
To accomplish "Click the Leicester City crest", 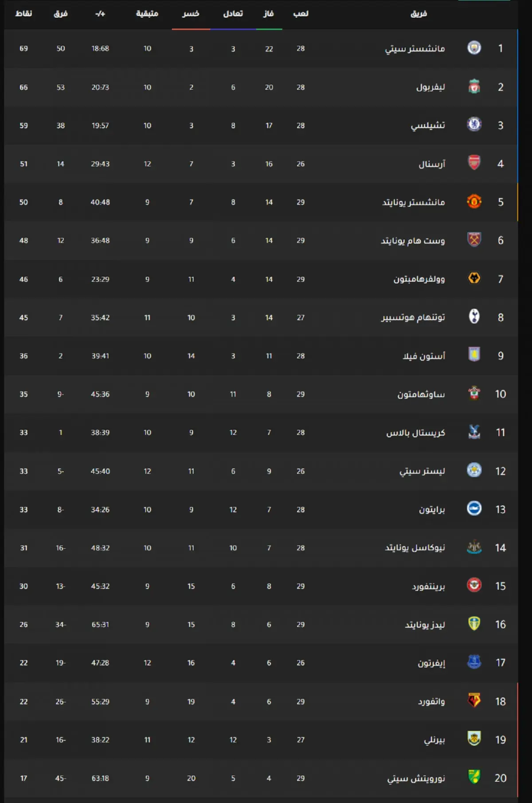I will [x=474, y=470].
